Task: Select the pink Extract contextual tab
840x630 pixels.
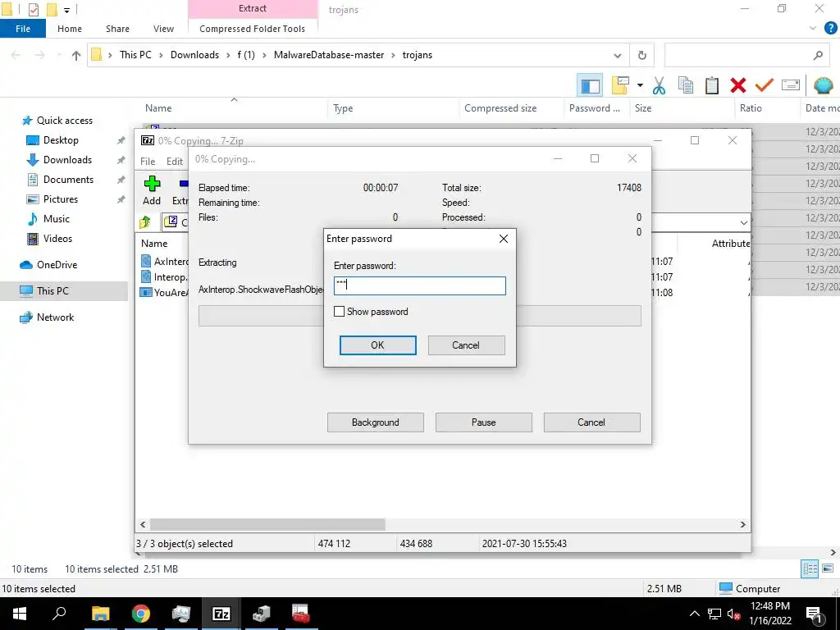Action: [x=253, y=8]
